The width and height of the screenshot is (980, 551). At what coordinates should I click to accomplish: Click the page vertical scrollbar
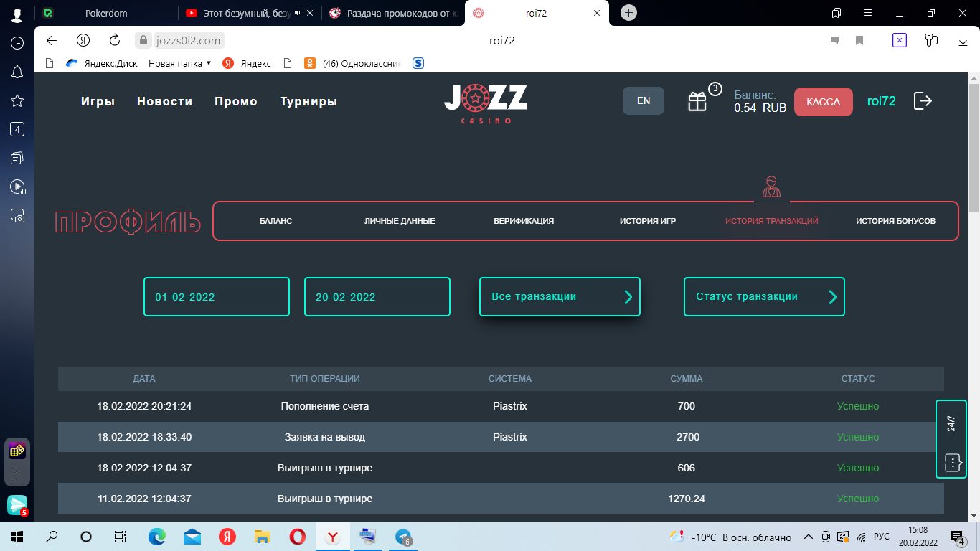974,143
